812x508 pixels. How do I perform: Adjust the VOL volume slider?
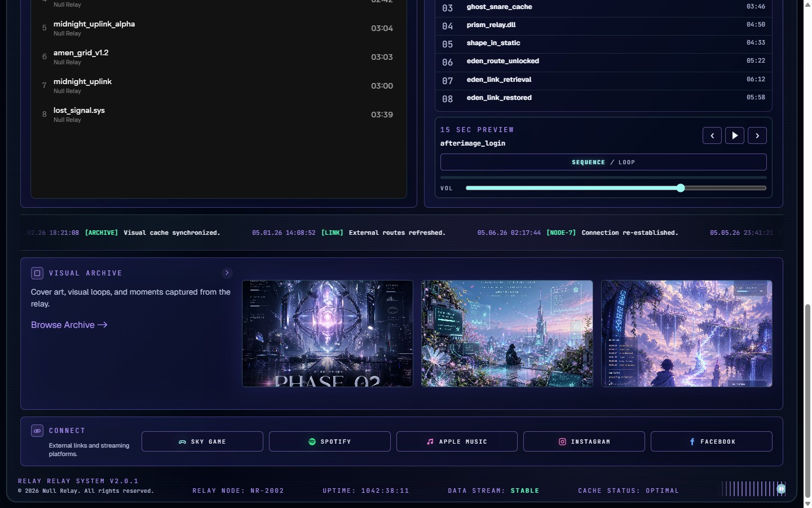616,188
